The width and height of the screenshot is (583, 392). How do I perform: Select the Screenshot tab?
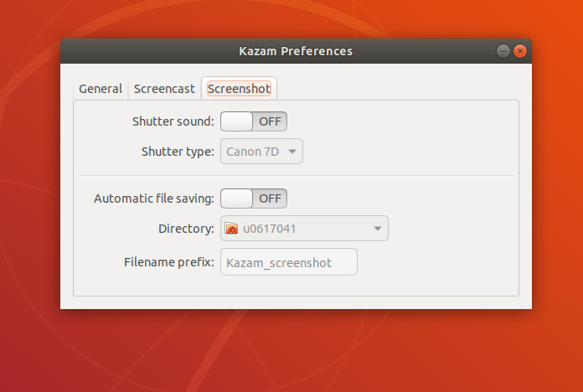pos(239,89)
